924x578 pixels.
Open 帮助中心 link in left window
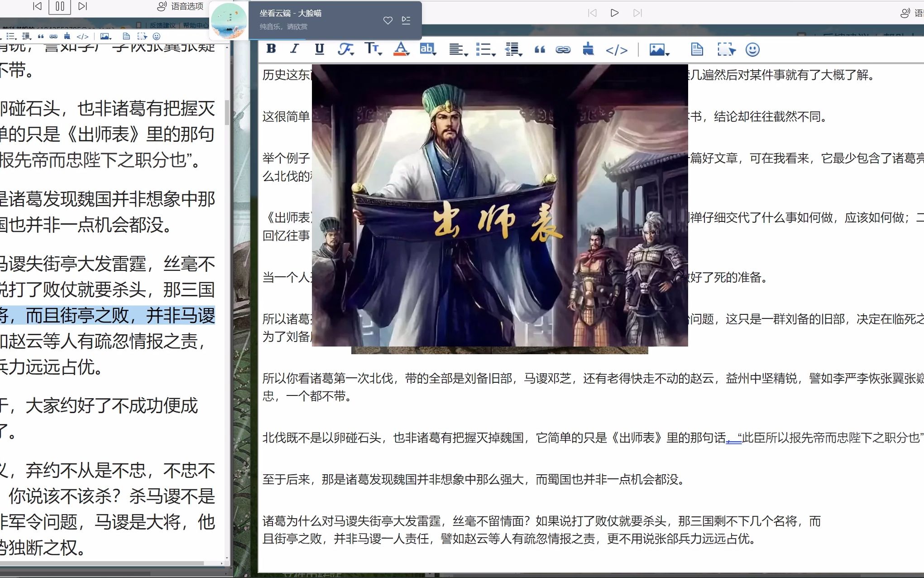(x=196, y=25)
